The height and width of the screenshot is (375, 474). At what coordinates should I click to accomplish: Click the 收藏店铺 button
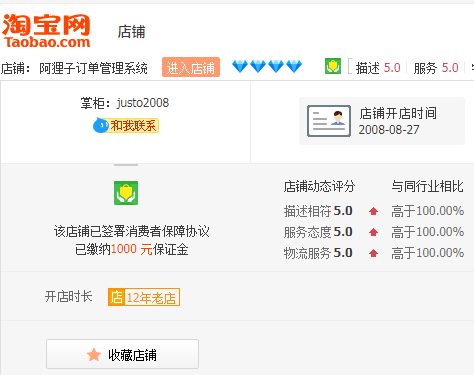(122, 354)
